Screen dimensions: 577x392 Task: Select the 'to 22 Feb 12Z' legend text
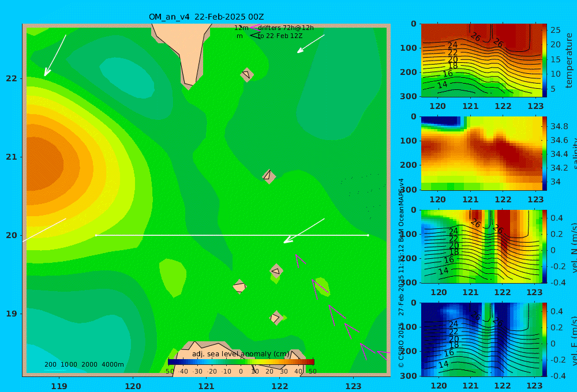(x=280, y=36)
